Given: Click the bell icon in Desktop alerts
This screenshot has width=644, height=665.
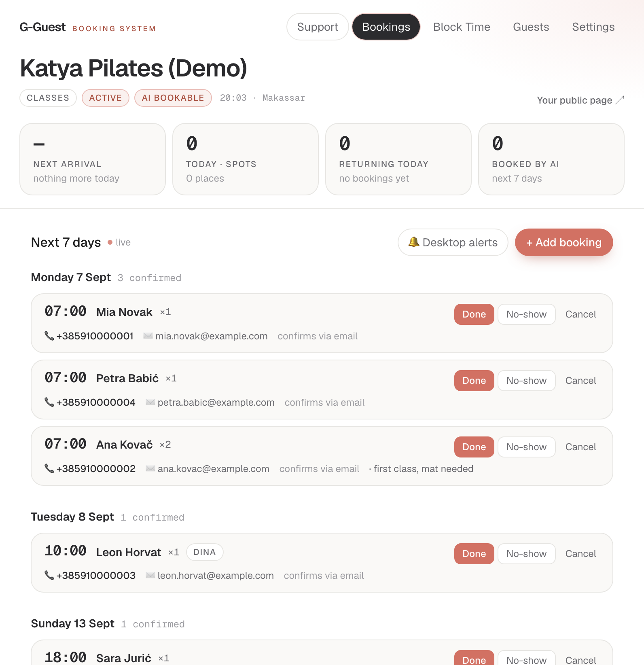Looking at the screenshot, I should (413, 242).
